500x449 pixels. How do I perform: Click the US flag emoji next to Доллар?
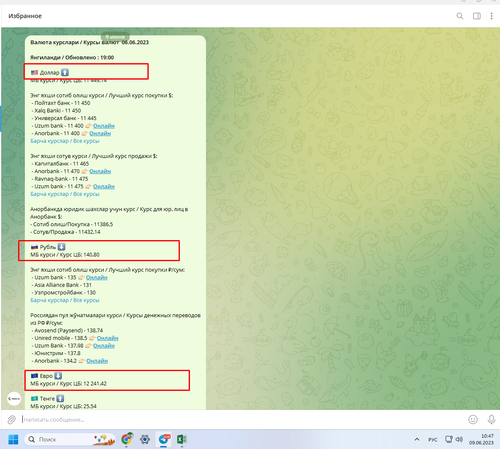[x=34, y=72]
